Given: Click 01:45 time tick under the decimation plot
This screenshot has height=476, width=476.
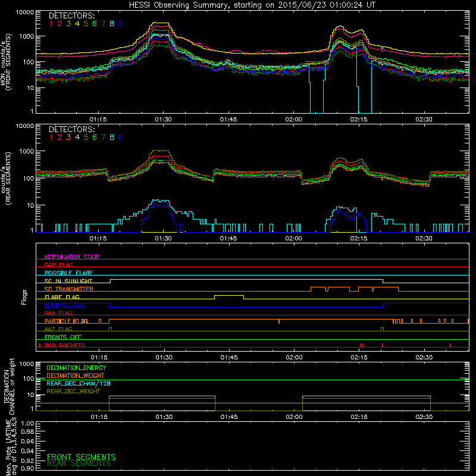Looking at the screenshot, I should pyautogui.click(x=229, y=417).
